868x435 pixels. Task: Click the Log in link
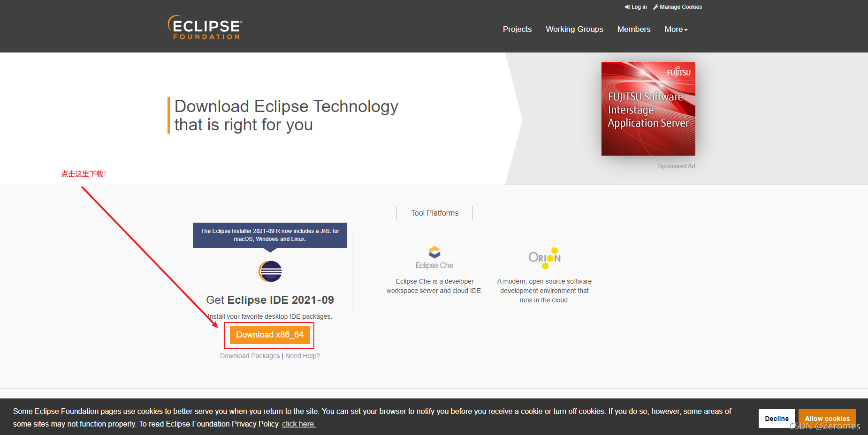[636, 7]
